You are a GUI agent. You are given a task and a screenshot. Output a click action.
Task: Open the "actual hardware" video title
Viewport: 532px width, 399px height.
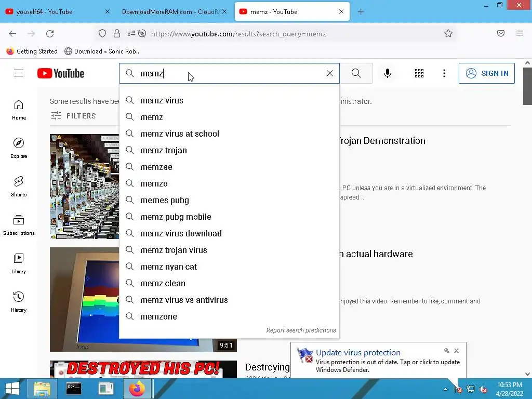coord(376,254)
